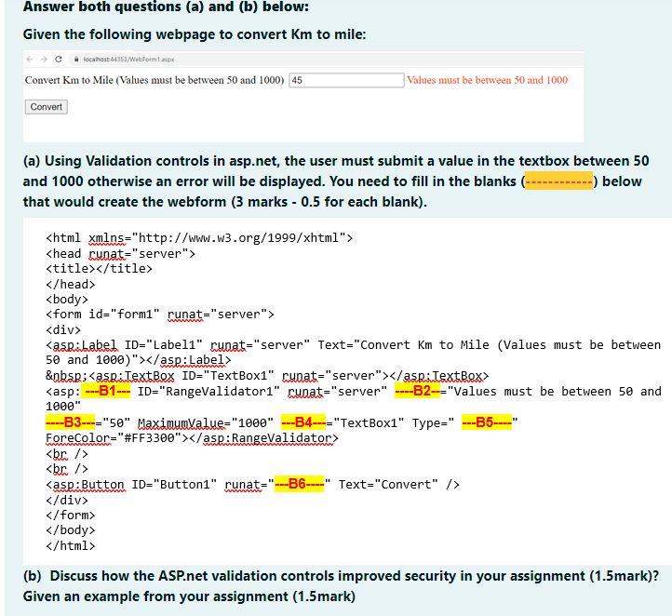Click the orange dashed blank in question (a)
This screenshot has height=616, width=672.
pyautogui.click(x=558, y=181)
